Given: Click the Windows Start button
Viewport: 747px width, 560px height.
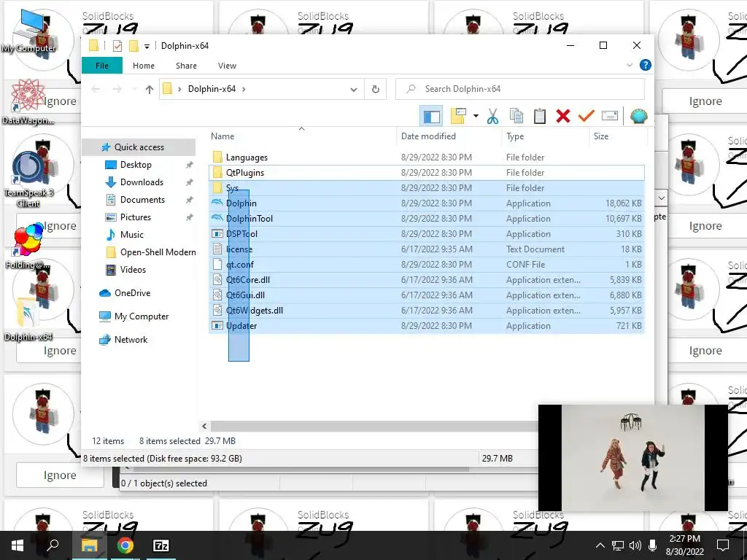Looking at the screenshot, I should pyautogui.click(x=18, y=545).
